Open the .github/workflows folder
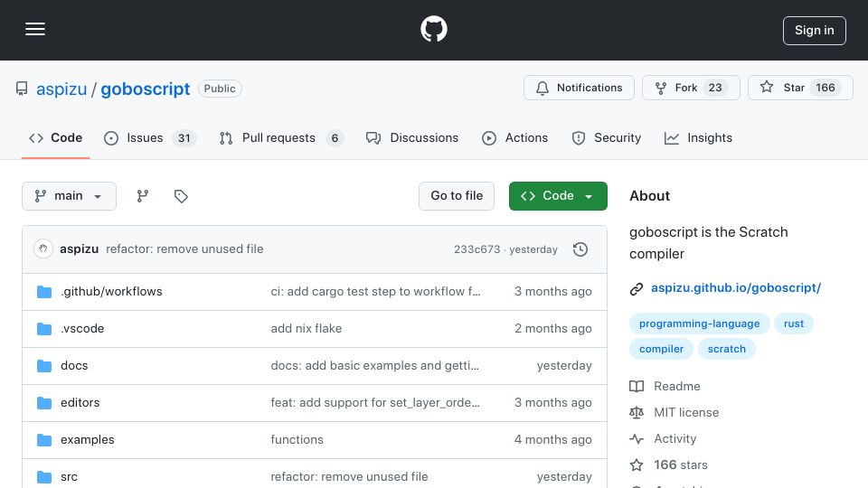The width and height of the screenshot is (868, 488). point(111,292)
